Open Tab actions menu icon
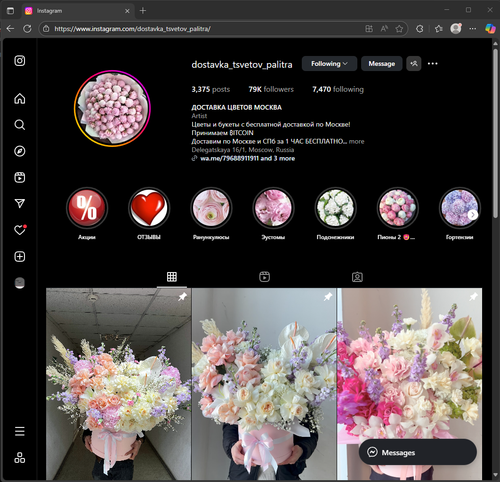The image size is (500, 482). (10, 11)
